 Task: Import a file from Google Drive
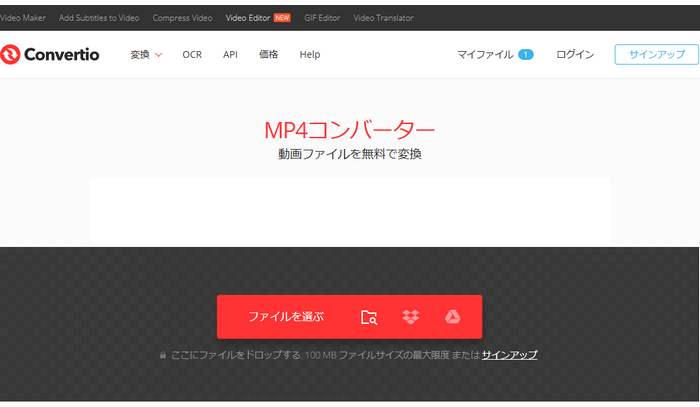point(452,317)
